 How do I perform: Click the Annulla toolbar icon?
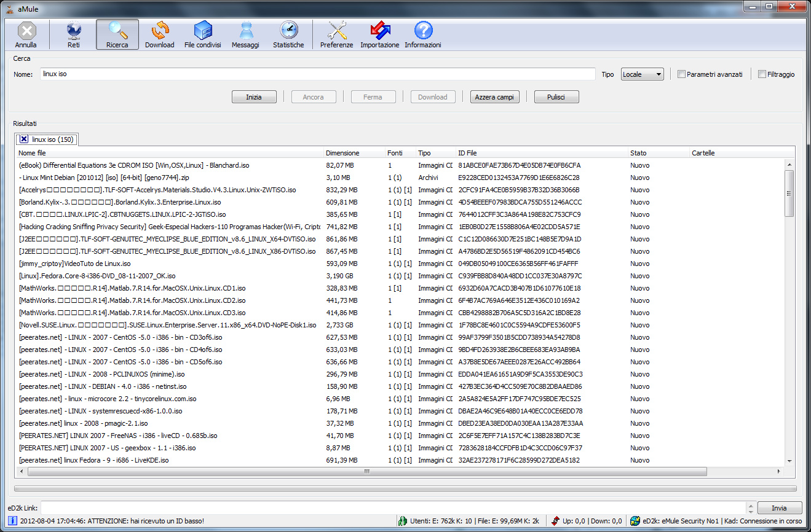click(x=26, y=34)
